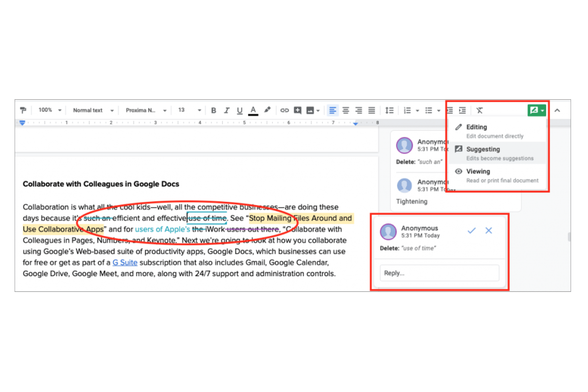Open the font size 13 dropdown
588x392 pixels.
pyautogui.click(x=190, y=110)
